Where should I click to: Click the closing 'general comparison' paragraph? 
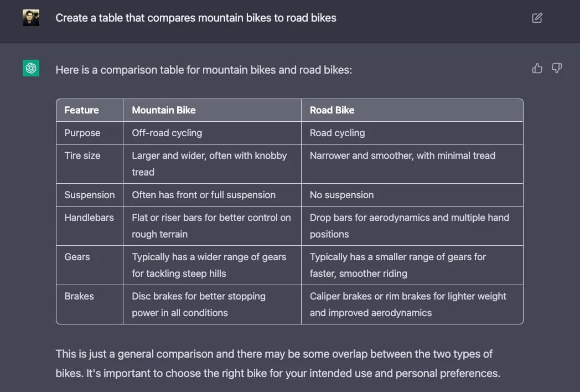[277, 363]
